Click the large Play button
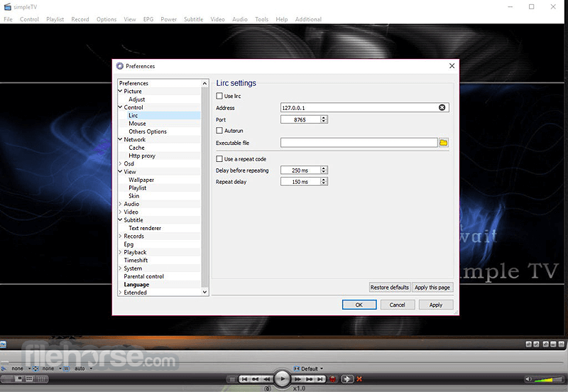The image size is (568, 392). [282, 379]
